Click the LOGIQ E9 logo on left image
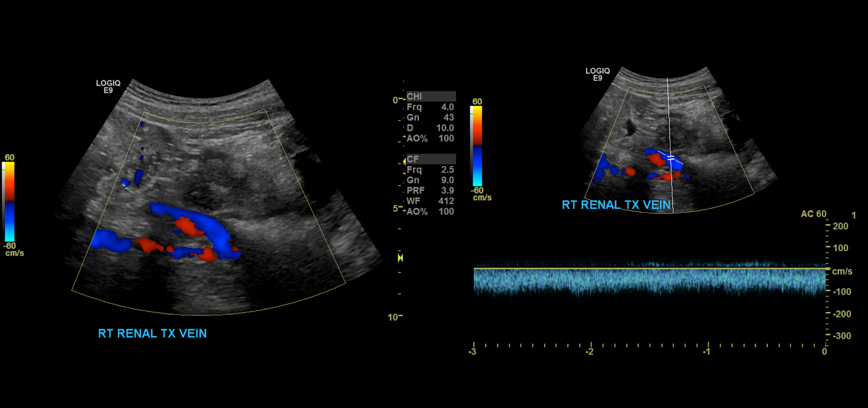868x408 pixels. click(x=108, y=87)
